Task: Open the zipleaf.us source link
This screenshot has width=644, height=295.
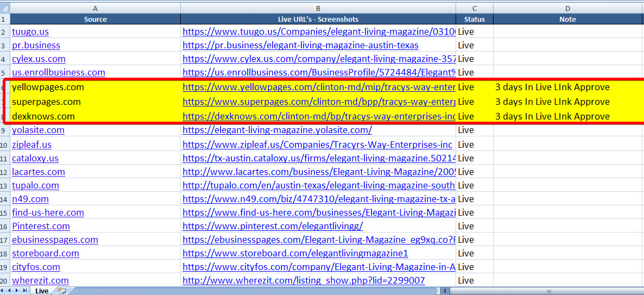Action: pyautogui.click(x=31, y=145)
